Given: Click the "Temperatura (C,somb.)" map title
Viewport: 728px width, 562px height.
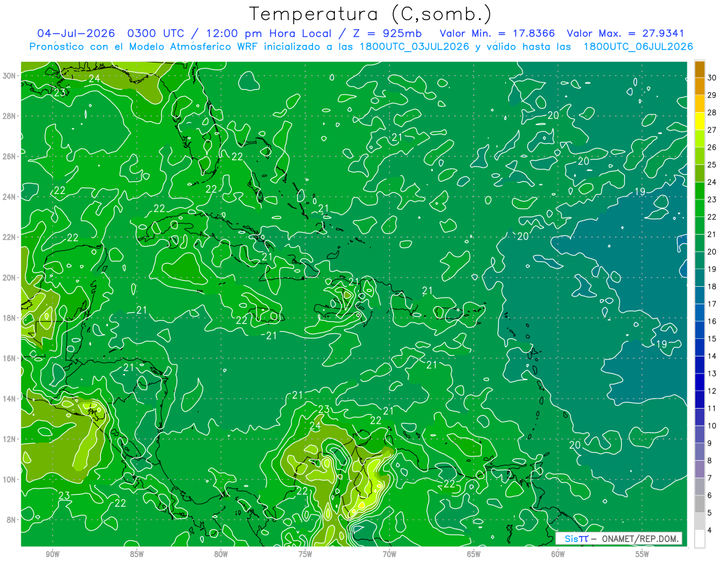Looking at the screenshot, I should (x=371, y=14).
